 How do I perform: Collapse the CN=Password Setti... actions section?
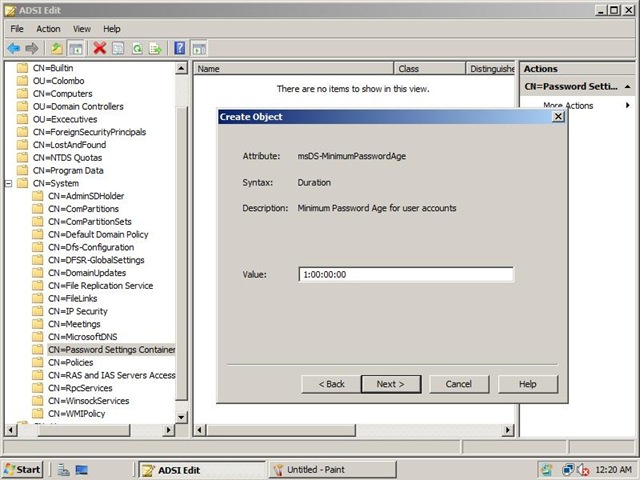(x=628, y=87)
